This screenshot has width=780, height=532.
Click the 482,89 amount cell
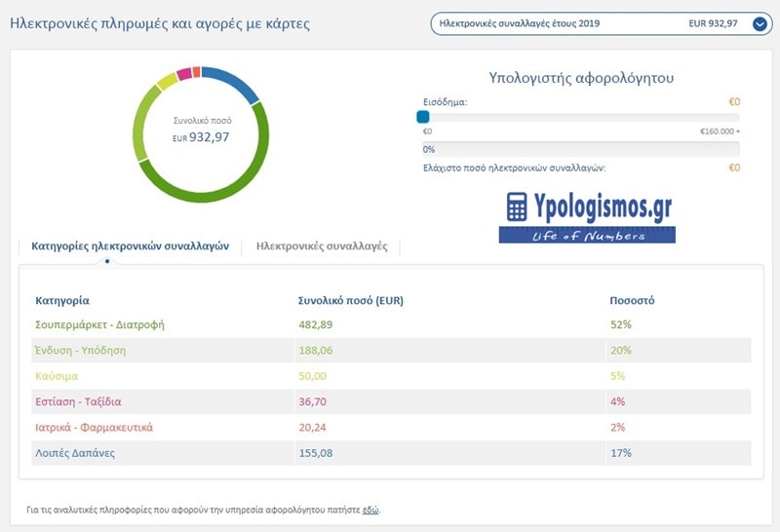click(x=315, y=324)
